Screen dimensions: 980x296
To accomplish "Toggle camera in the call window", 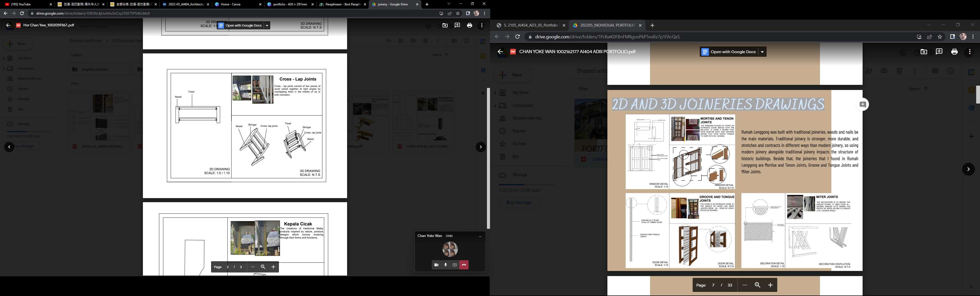I will tap(436, 265).
